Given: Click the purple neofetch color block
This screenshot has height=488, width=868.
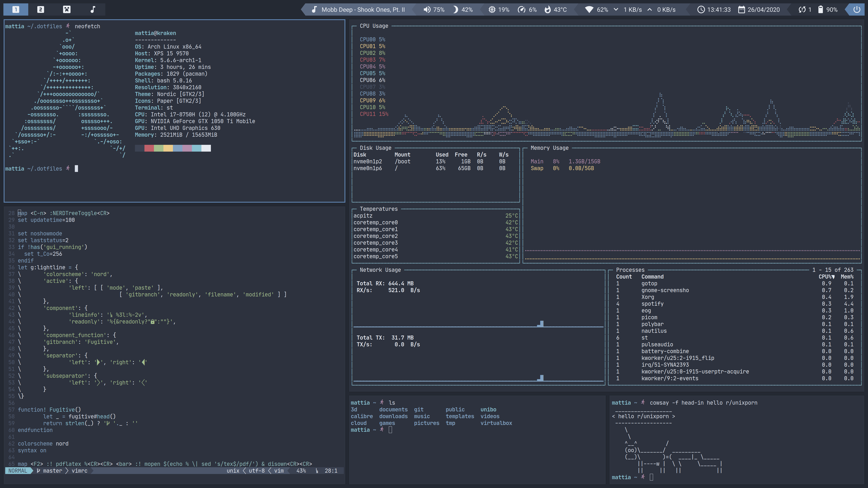Looking at the screenshot, I should [x=187, y=148].
